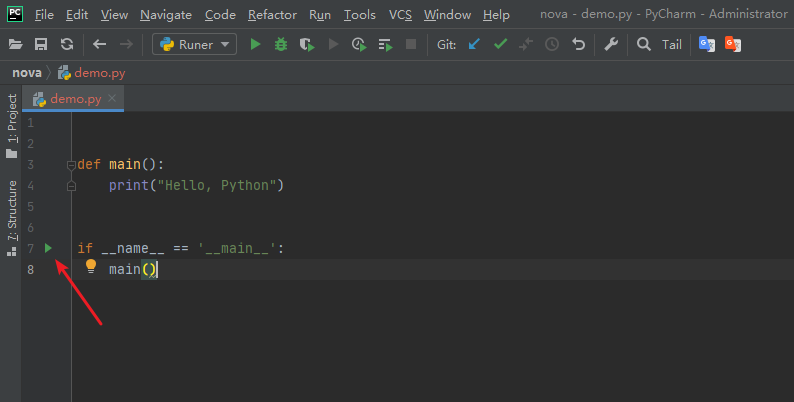Screen dimensions: 794x402
Task: Open the Runer run configuration dropdown
Action: click(x=194, y=45)
